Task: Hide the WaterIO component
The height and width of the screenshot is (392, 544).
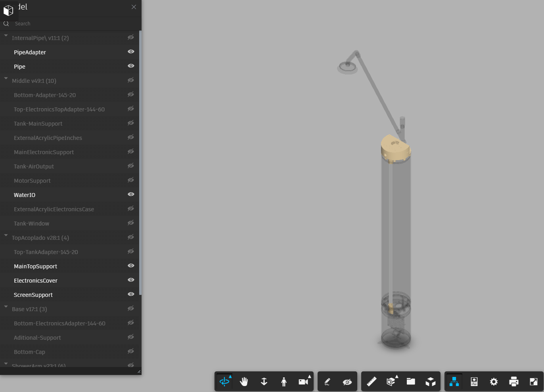Action: click(131, 194)
